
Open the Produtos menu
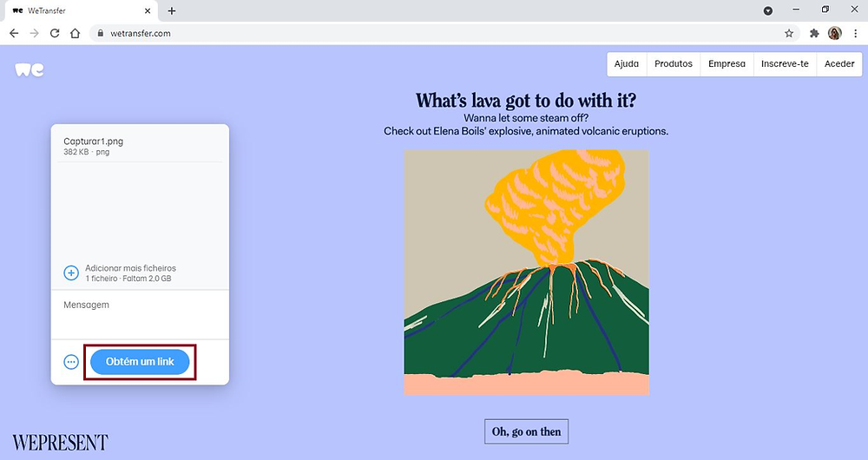[x=674, y=63]
